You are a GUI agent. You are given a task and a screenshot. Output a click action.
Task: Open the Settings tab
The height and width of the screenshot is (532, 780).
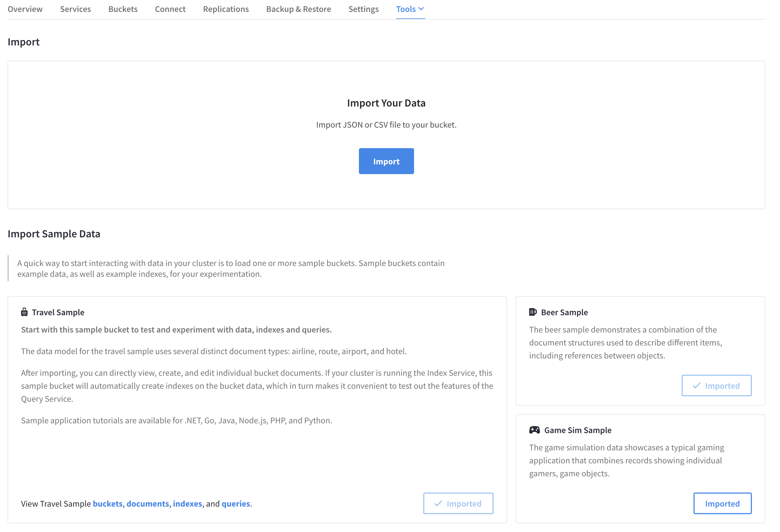coord(363,9)
